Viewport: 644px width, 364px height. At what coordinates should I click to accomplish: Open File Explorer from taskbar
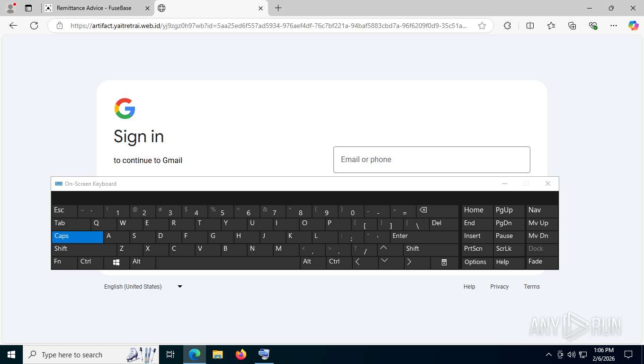pos(217,355)
